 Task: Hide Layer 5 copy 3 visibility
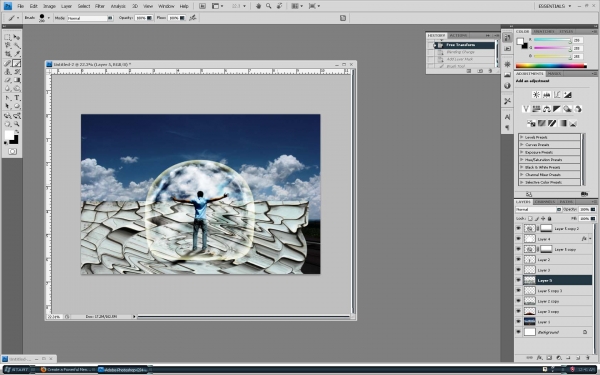point(518,290)
